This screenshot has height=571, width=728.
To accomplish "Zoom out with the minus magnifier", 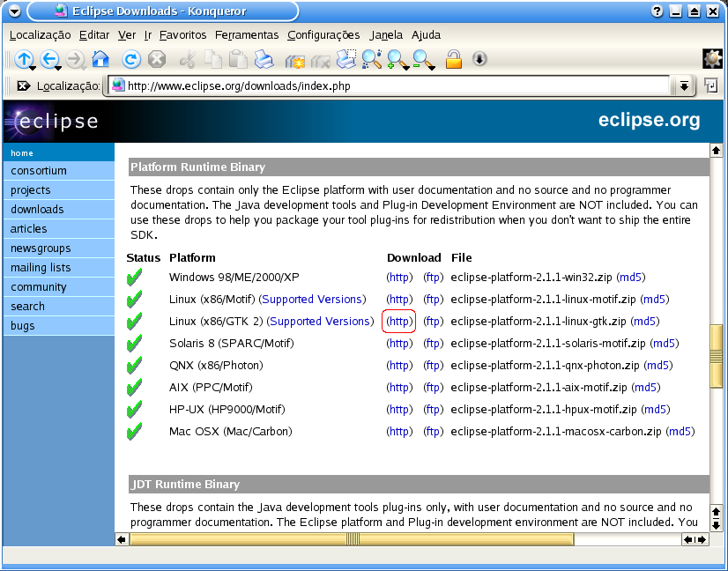I will click(423, 59).
